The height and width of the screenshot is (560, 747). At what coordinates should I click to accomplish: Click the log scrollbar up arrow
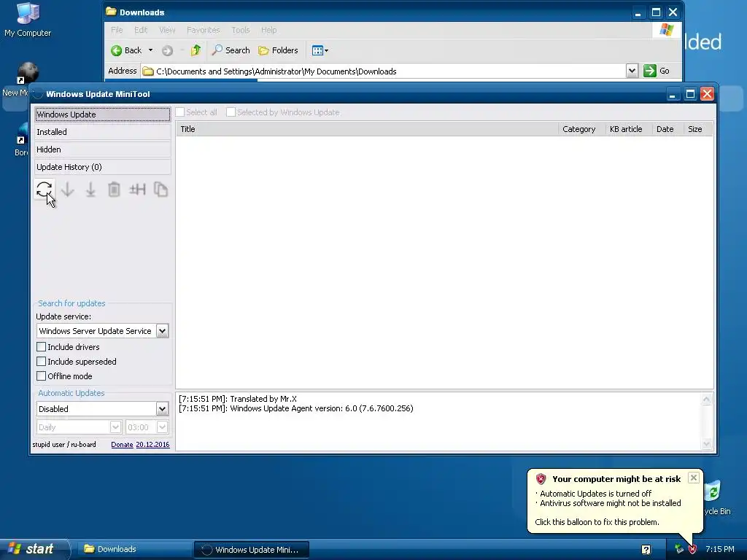[706, 400]
